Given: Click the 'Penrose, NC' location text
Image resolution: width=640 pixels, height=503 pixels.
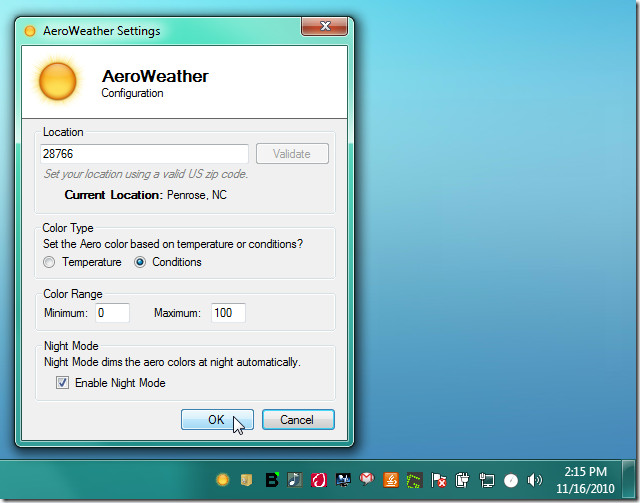Looking at the screenshot, I should pyautogui.click(x=197, y=195).
